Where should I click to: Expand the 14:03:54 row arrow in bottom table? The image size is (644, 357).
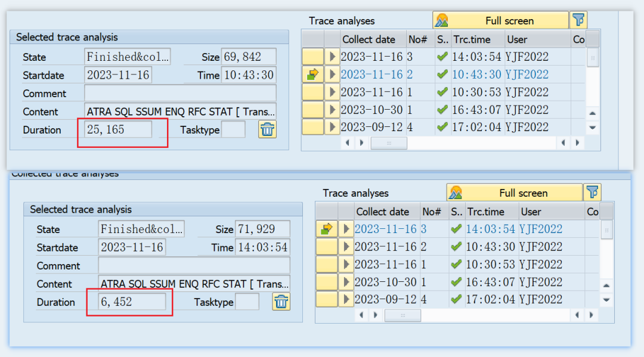346,229
